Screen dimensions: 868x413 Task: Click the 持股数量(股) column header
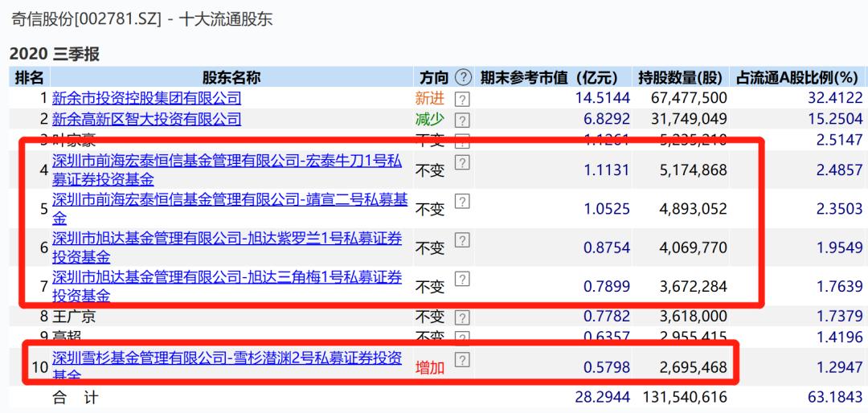pyautogui.click(x=682, y=77)
